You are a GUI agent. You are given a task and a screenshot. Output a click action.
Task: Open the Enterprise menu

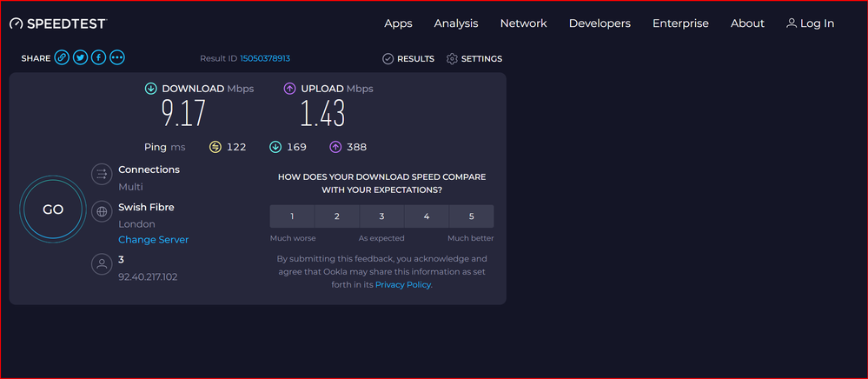[x=680, y=23]
